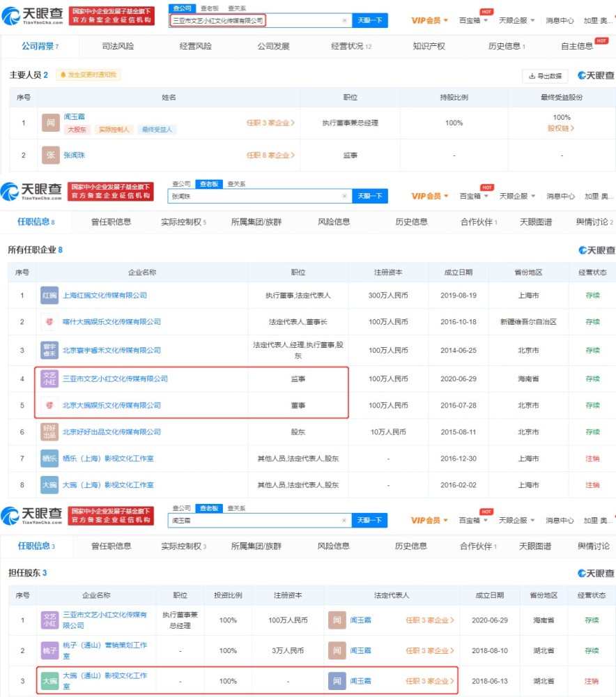This screenshot has width=616, height=697.
Task: Click 300万人民币 in the 上海红碗 row
Action: point(388,295)
